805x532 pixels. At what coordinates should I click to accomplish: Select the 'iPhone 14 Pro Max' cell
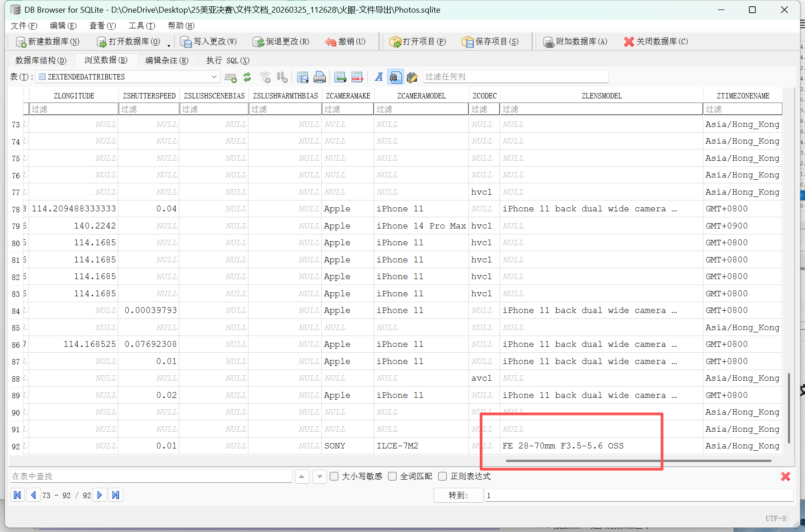[421, 226]
